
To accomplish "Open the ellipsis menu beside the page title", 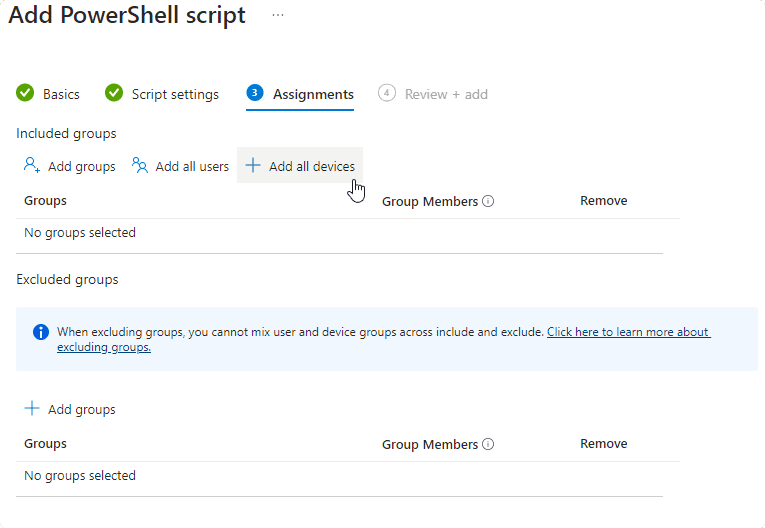I will point(278,16).
